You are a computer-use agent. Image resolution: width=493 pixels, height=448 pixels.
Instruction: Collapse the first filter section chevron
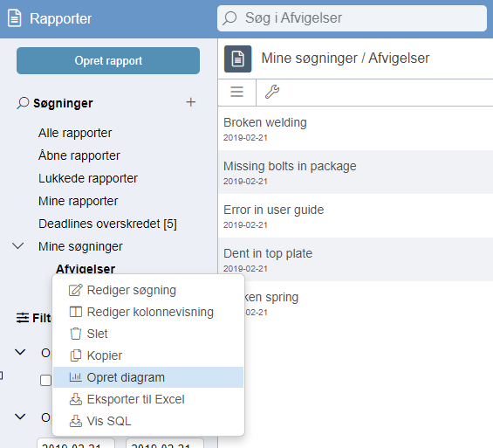[20, 352]
